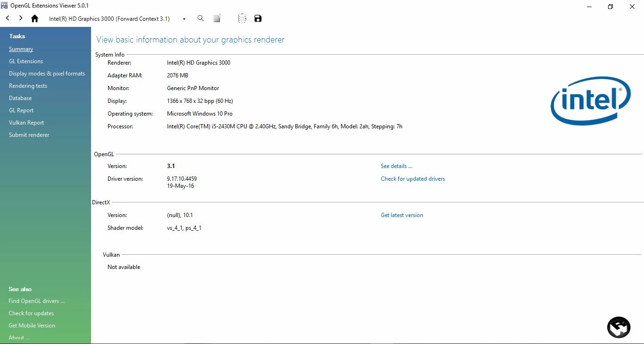Open the Summary task in sidebar

coord(21,49)
